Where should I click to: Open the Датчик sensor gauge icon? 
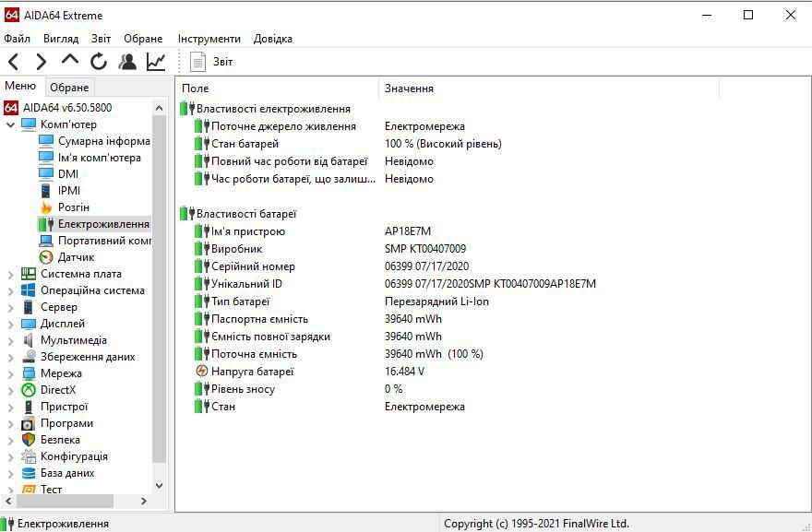46,256
